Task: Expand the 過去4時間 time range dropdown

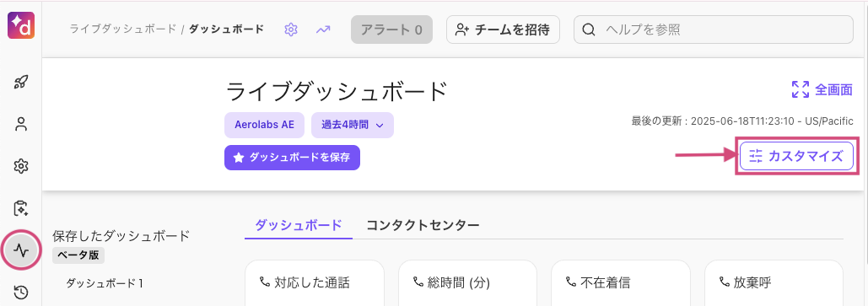Action: tap(353, 125)
